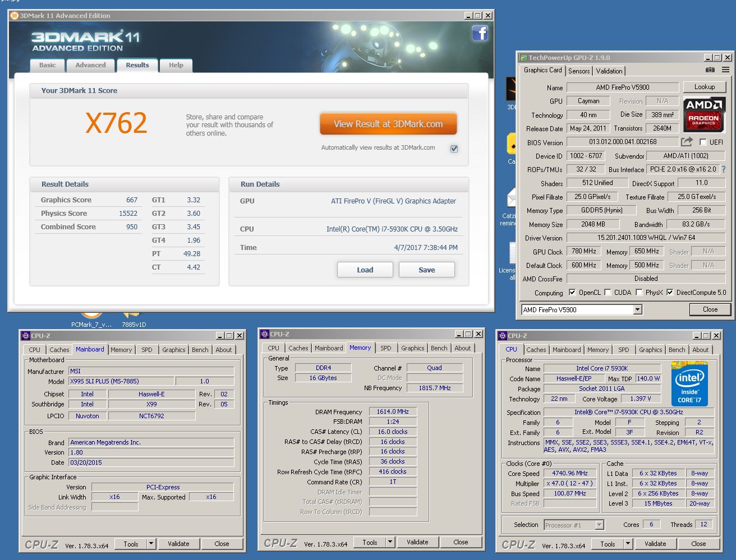
Task: Click the bus interface question mark
Action: tap(724, 169)
